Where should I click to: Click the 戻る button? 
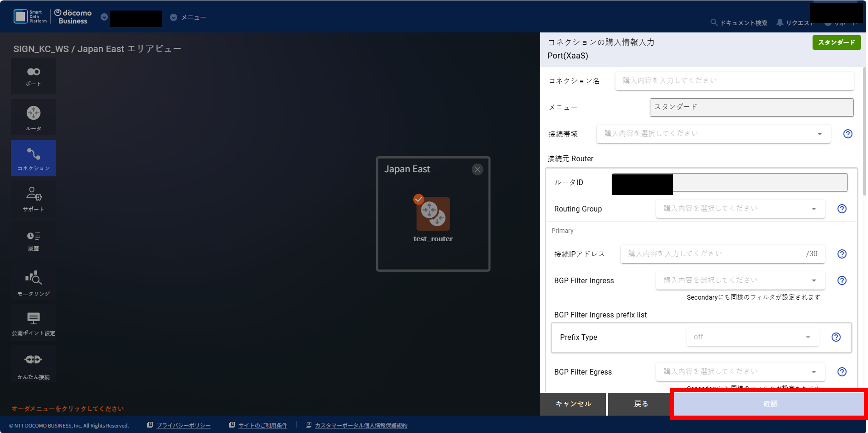click(641, 404)
